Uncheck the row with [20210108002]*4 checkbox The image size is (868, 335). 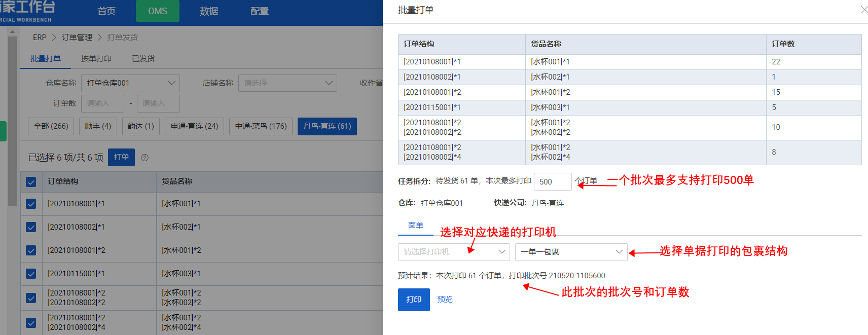(x=31, y=323)
